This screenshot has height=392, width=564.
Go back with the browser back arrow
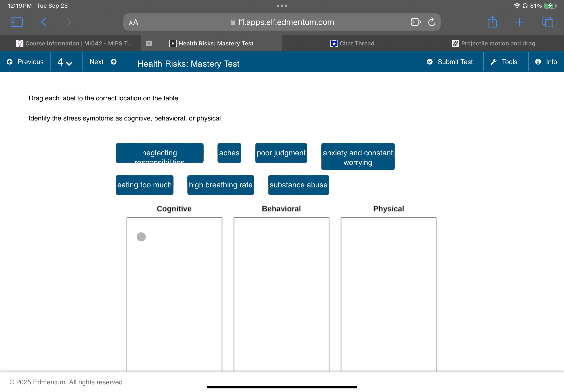pos(44,22)
